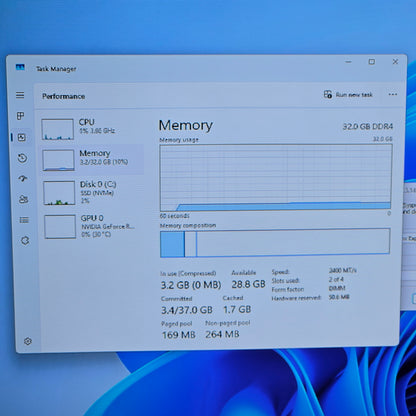Minimize the Task Manager window
This screenshot has height=416, width=416.
[x=348, y=62]
